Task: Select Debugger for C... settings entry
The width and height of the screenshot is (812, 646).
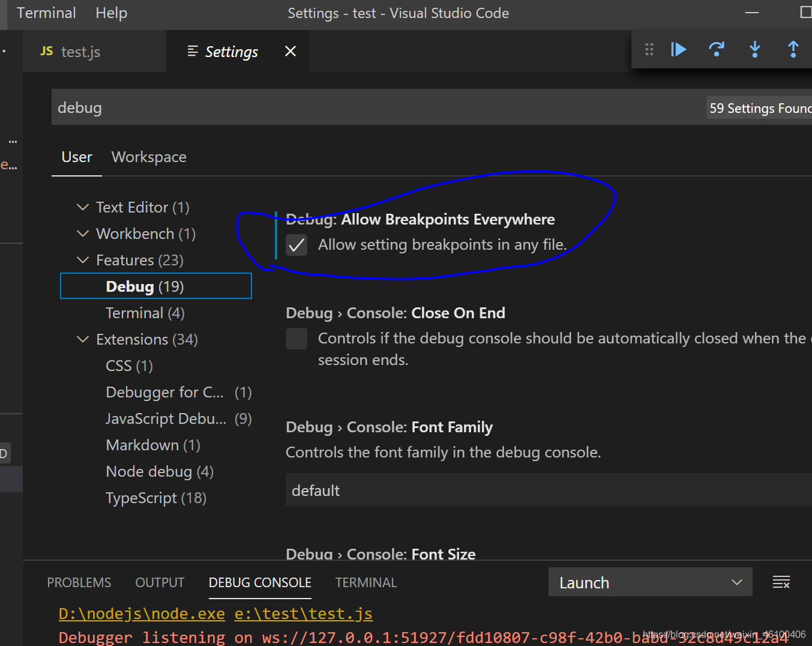Action: (x=179, y=392)
